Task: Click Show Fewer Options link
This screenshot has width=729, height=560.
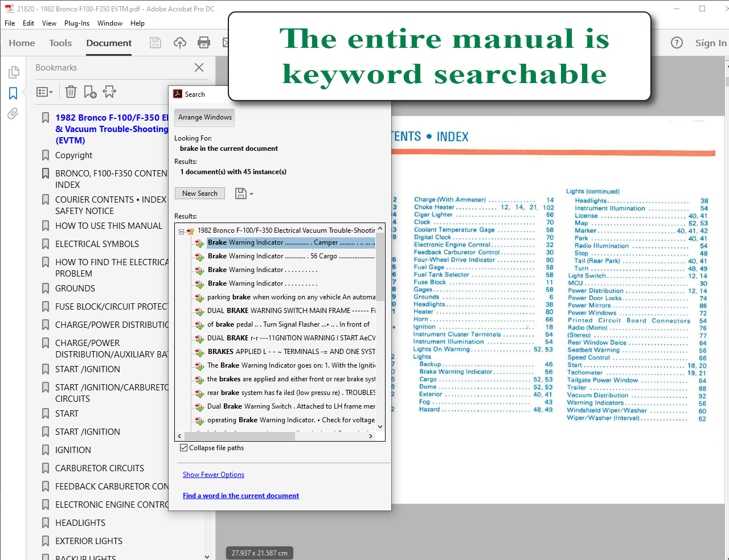Action: click(214, 475)
